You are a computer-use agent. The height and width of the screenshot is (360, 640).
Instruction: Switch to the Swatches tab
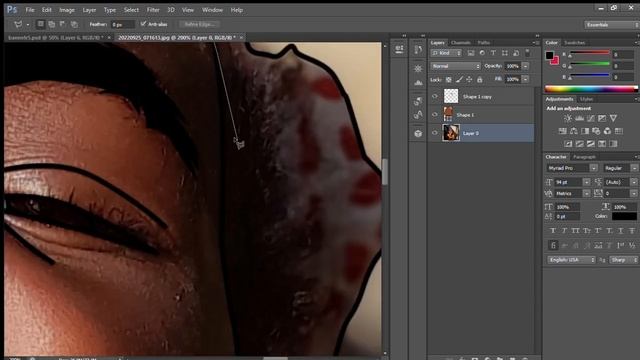(x=574, y=42)
